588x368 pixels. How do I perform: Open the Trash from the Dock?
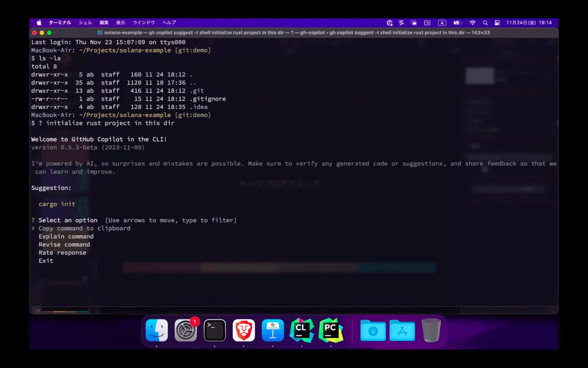click(x=431, y=330)
